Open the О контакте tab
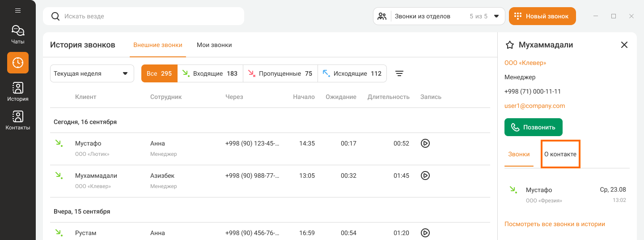644x240 pixels. coord(560,154)
